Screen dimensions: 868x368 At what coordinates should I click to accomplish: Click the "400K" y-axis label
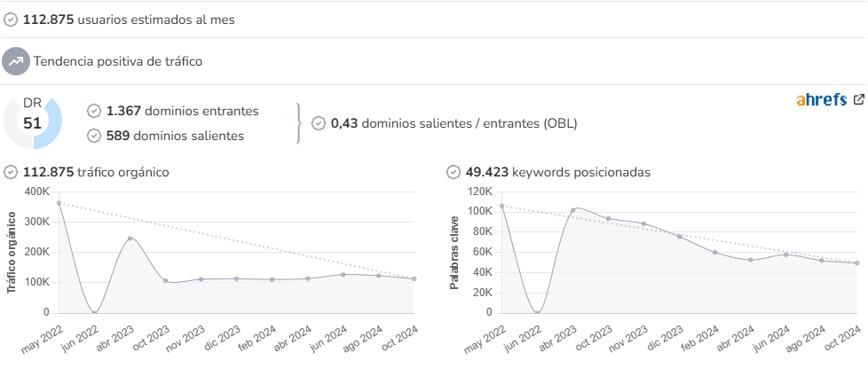(x=37, y=192)
